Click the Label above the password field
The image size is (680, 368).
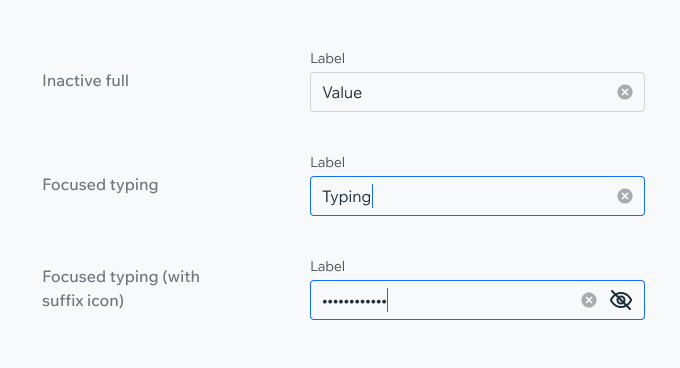click(327, 267)
